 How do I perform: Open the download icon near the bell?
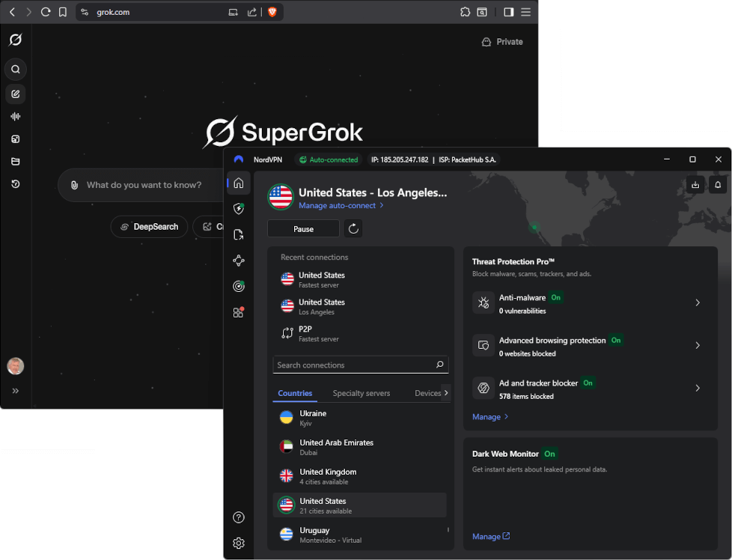point(695,184)
